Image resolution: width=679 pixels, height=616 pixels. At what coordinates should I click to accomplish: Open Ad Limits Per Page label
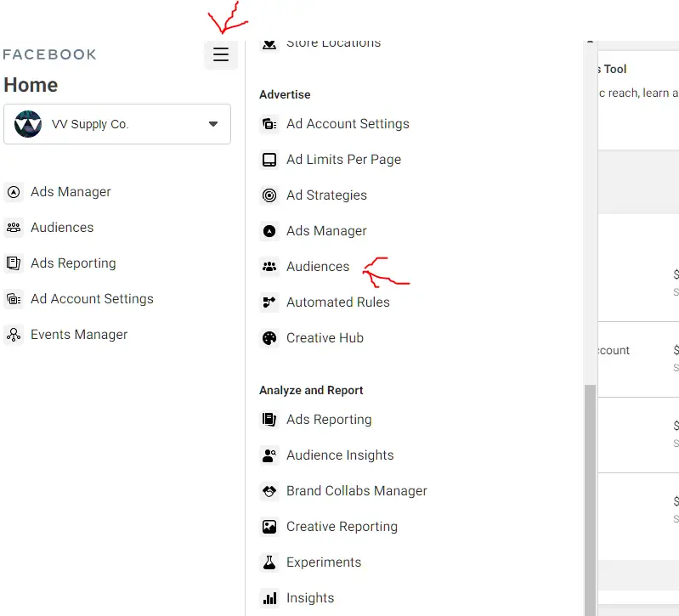tap(344, 160)
